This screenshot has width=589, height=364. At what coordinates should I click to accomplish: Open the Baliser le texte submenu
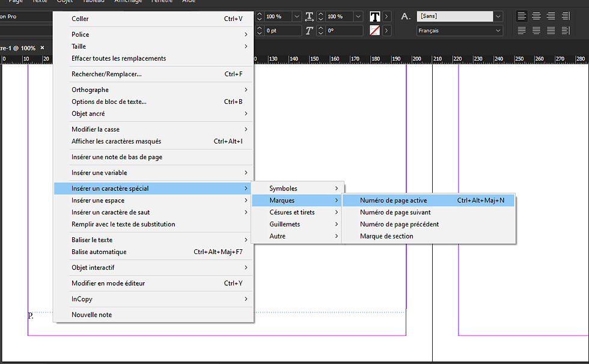tap(154, 240)
